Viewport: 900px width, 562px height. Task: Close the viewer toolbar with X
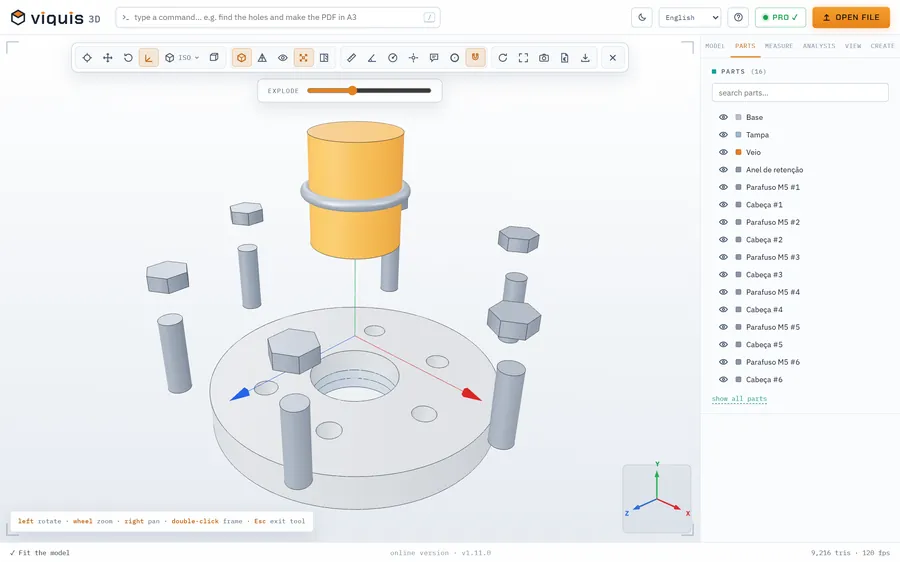point(613,57)
